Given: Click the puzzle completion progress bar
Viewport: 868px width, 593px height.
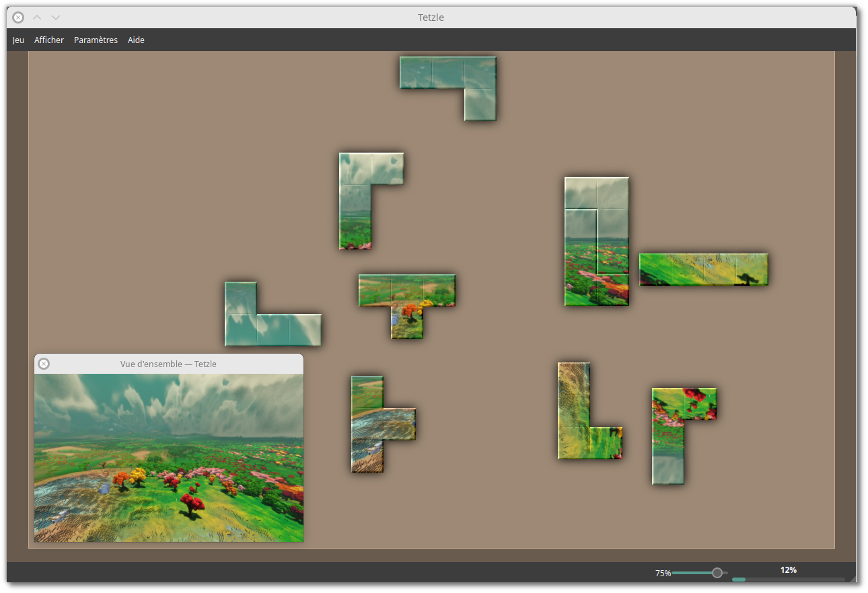Looking at the screenshot, I should tap(789, 579).
